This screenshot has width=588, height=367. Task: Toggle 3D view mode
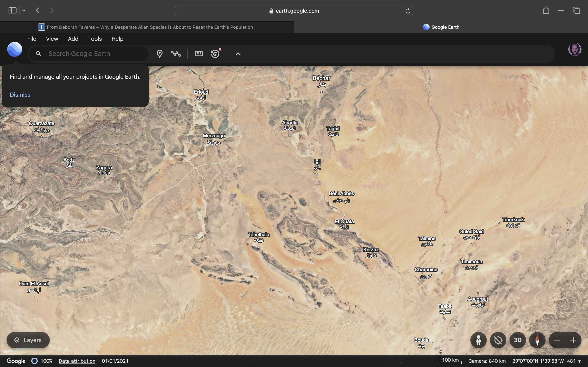(x=518, y=340)
